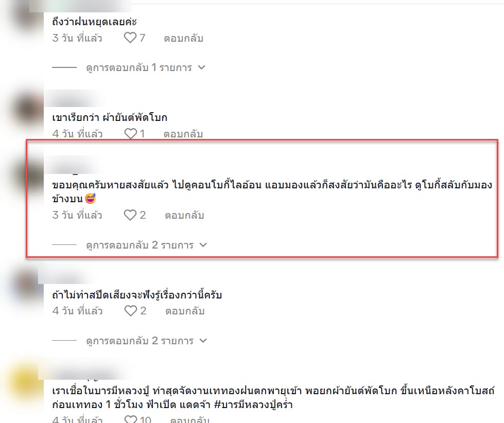Like the comment with 10 hearts
This screenshot has height=423, width=504.
tap(130, 419)
